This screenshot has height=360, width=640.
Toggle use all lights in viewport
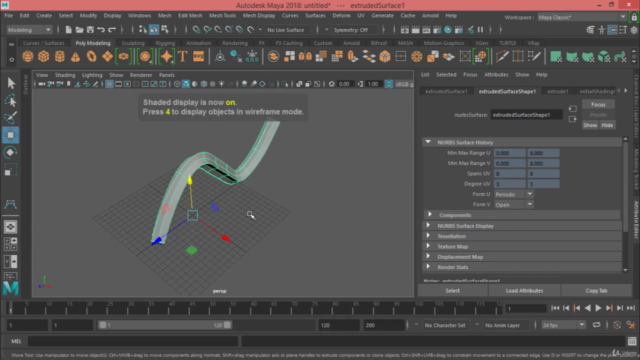click(222, 84)
